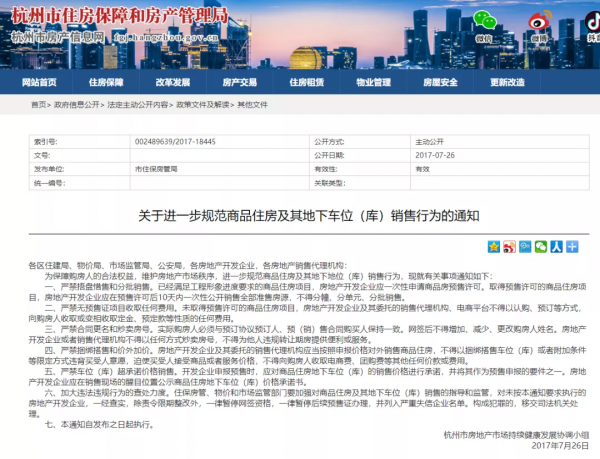Share article to QQ Zone star icon

[494, 247]
